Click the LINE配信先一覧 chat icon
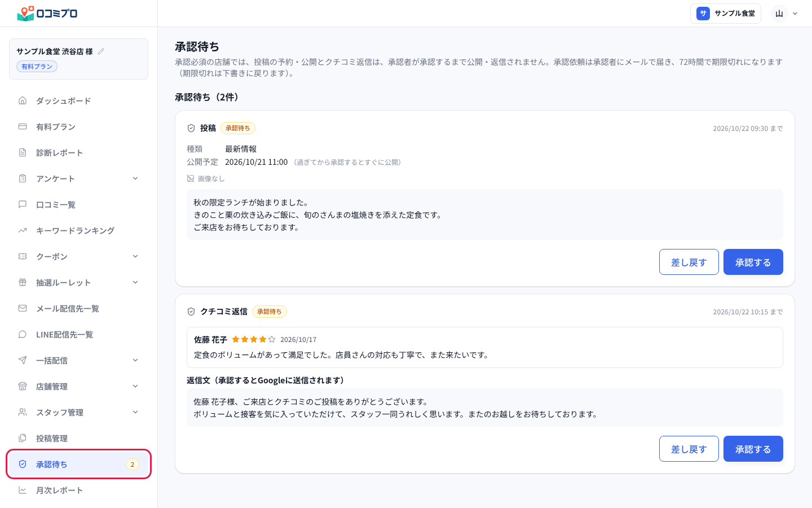 [x=23, y=334]
